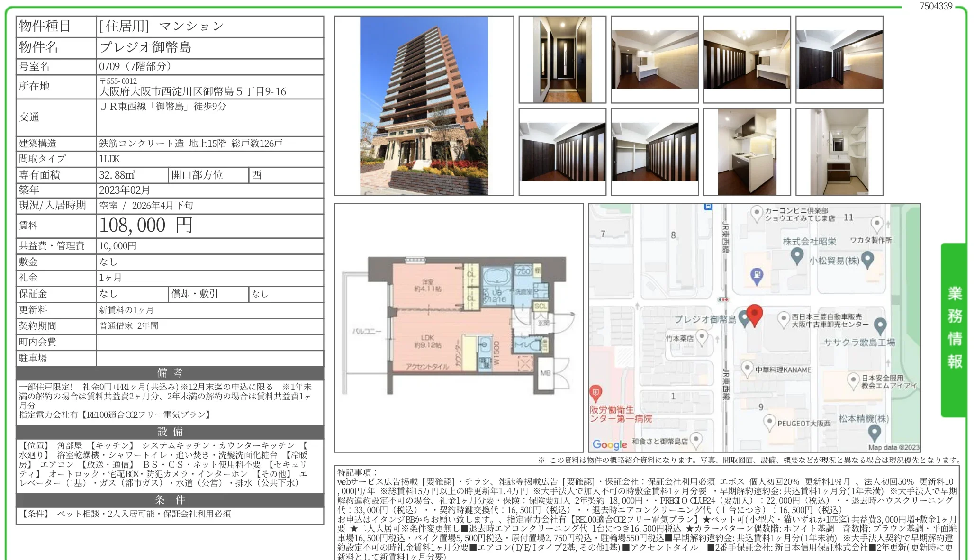Open the washroom vanity photo thumbnail
Screen dimensions: 974x560
[839, 152]
